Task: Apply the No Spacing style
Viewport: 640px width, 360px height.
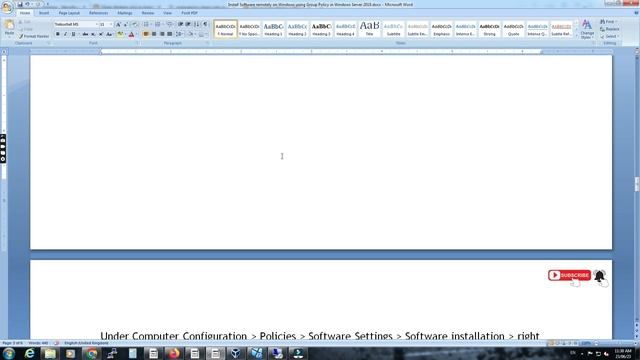Action: click(x=249, y=29)
